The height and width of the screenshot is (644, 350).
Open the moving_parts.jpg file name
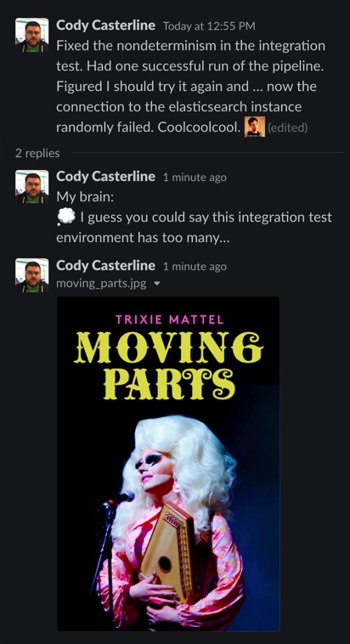coord(101,284)
